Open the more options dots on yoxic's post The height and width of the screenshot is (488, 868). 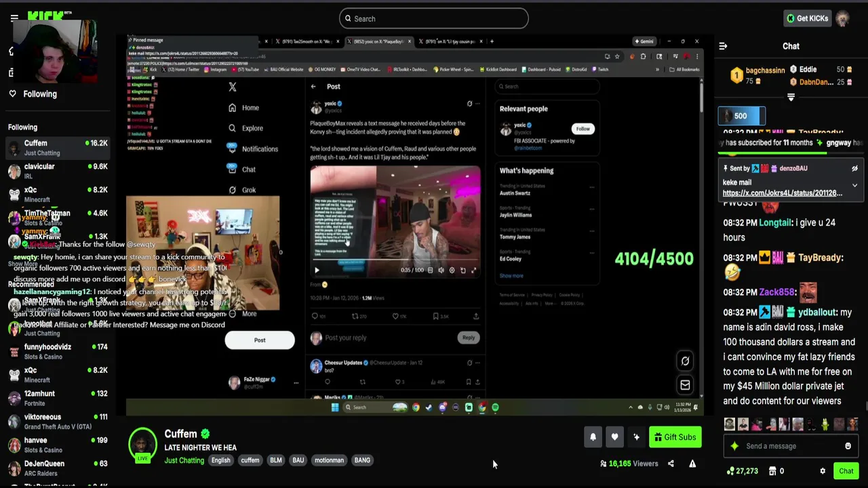coord(477,104)
